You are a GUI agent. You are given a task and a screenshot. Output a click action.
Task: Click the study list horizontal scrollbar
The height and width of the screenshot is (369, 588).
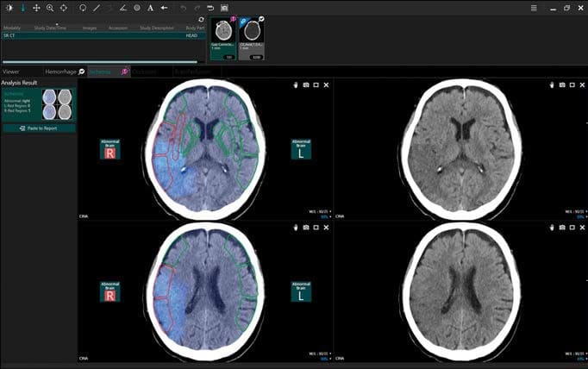pos(100,62)
